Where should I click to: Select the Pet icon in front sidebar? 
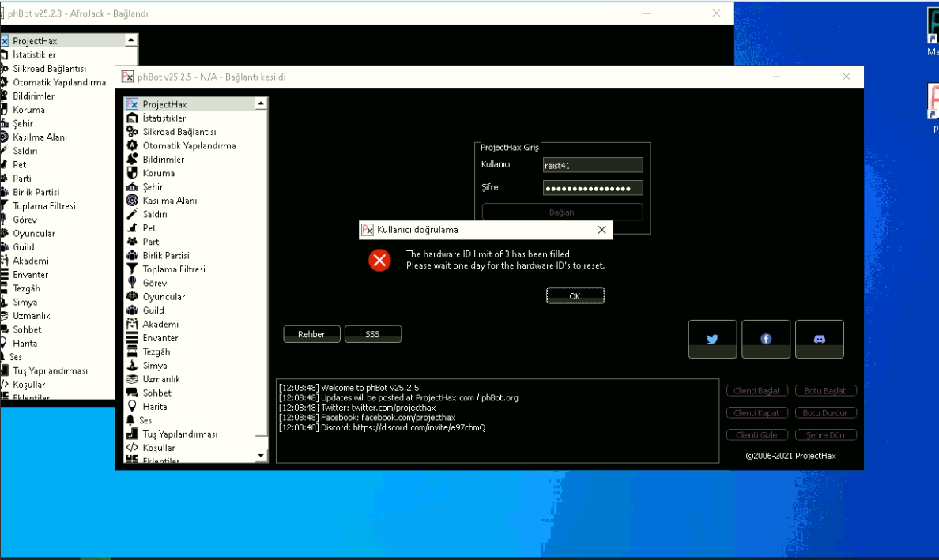point(133,228)
